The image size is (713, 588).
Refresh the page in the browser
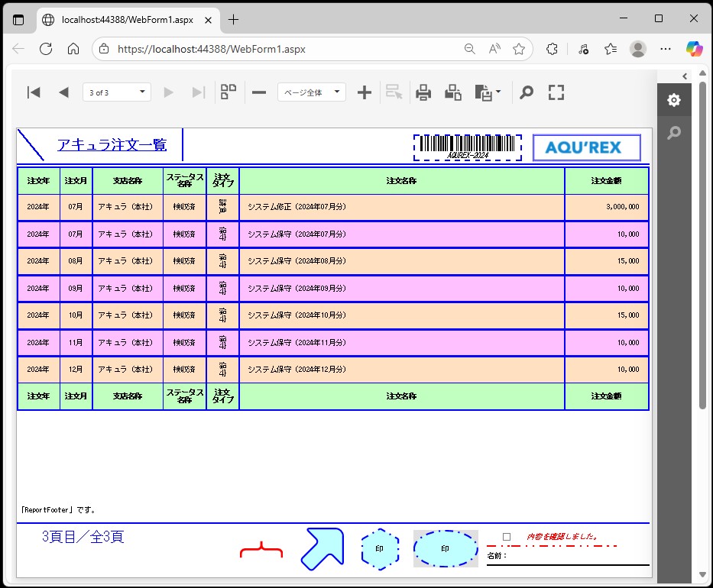coord(45,49)
